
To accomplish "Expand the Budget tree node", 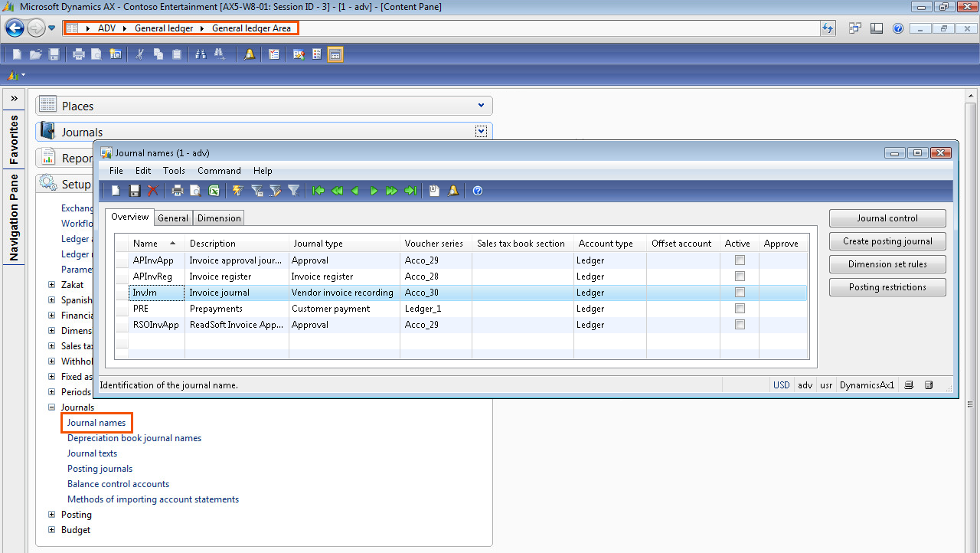I will [x=52, y=530].
